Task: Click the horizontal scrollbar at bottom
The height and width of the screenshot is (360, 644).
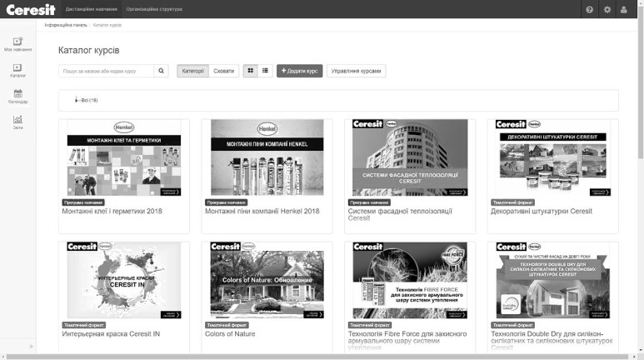Action: pyautogui.click(x=317, y=357)
